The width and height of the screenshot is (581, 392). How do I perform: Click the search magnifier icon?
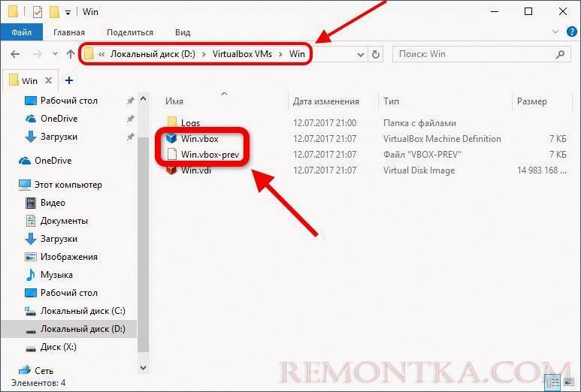(x=560, y=54)
